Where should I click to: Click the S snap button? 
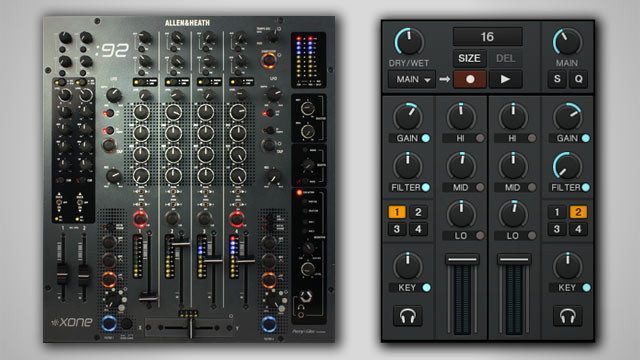[x=557, y=79]
